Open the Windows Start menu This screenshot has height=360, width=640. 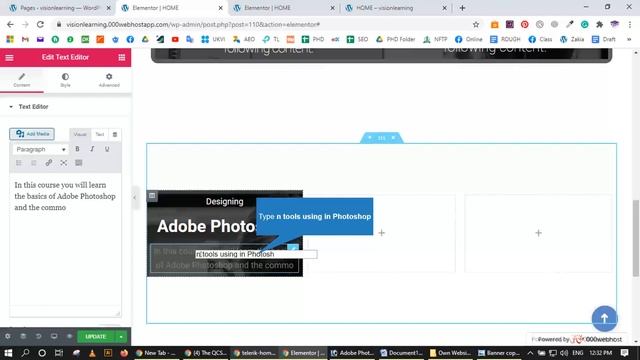pyautogui.click(x=8, y=353)
